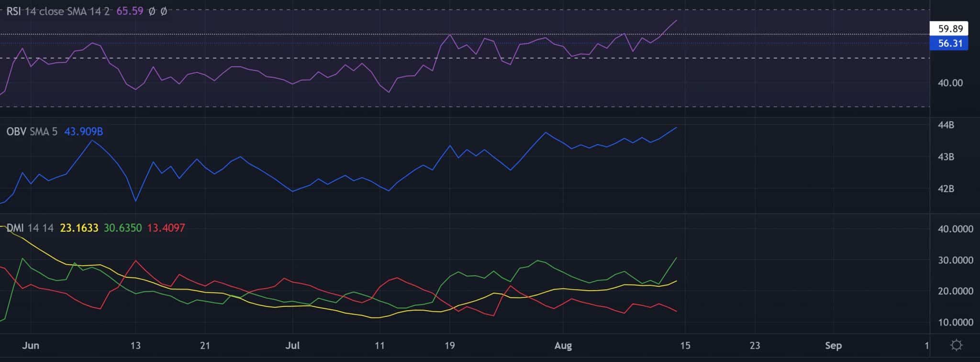The height and width of the screenshot is (362, 980).
Task: Click the 21 date on time axis
Action: point(205,345)
